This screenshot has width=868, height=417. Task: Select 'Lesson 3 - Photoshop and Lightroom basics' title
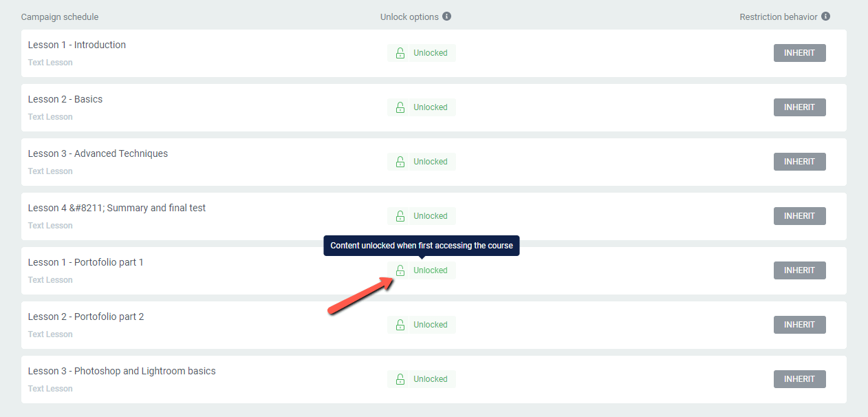tap(122, 371)
